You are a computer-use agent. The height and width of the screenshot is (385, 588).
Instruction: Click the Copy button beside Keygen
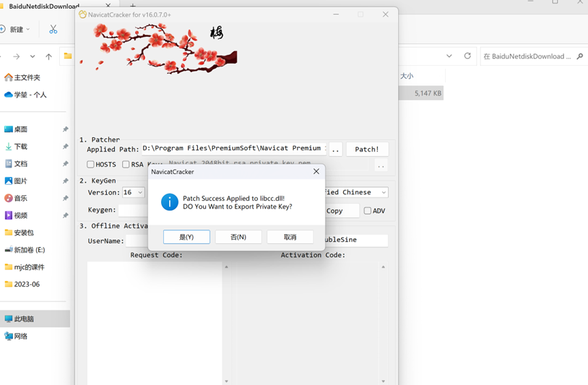pyautogui.click(x=342, y=211)
